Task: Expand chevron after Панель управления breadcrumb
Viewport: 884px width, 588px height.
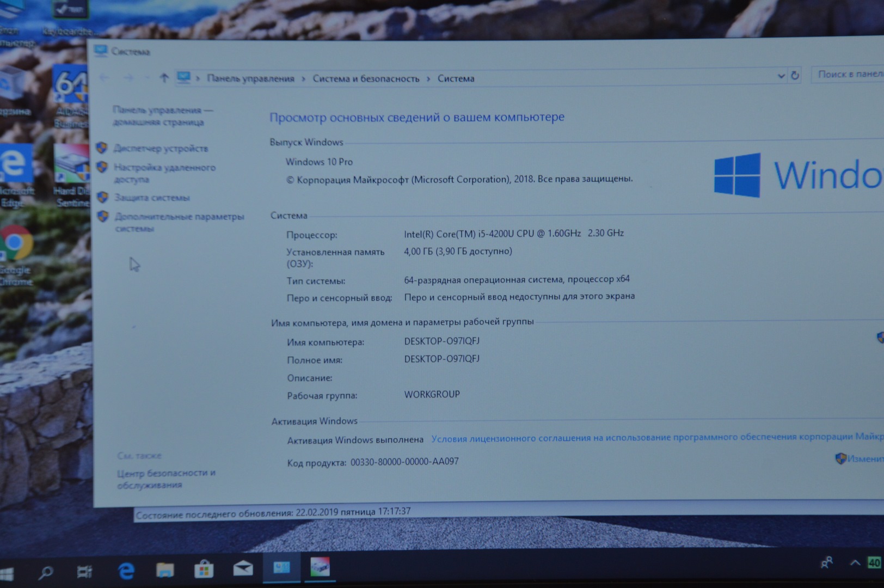Action: (303, 78)
